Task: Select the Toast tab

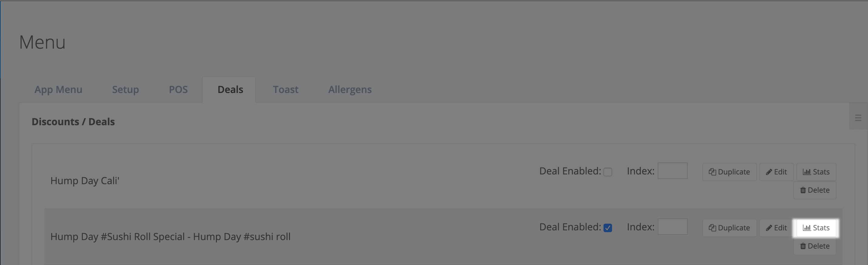Action: click(285, 89)
